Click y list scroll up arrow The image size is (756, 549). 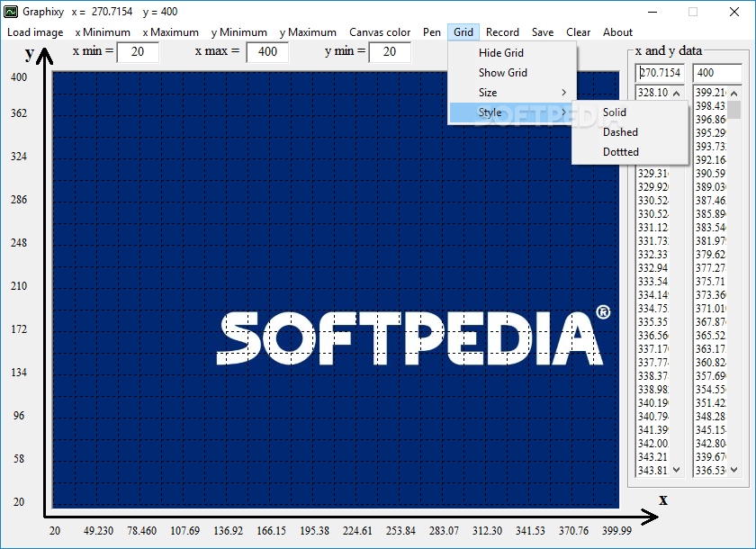pyautogui.click(x=734, y=94)
